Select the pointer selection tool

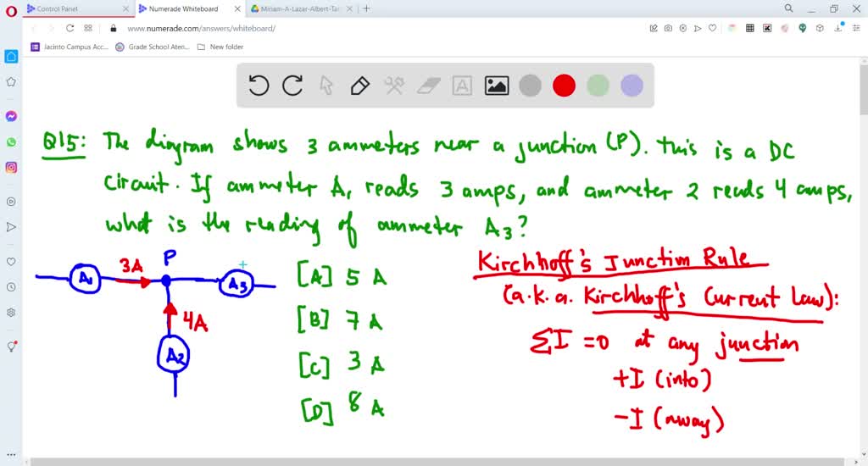(x=326, y=86)
